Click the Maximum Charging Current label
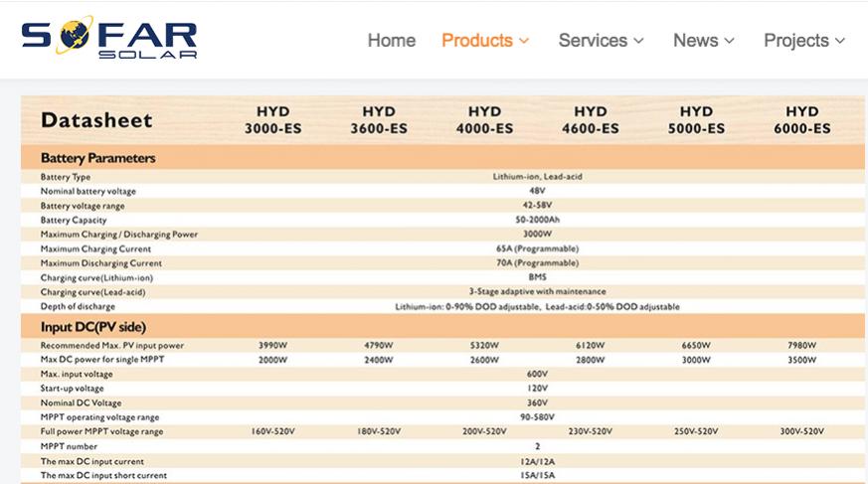 [95, 248]
